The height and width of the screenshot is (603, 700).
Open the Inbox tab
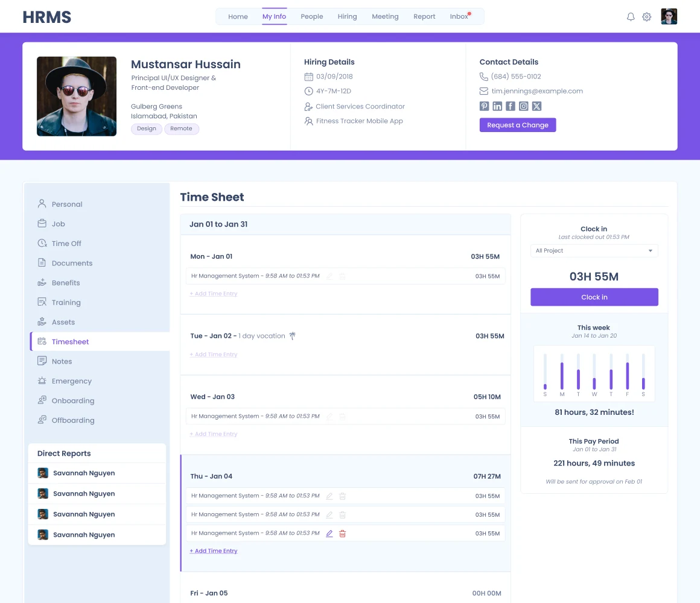(459, 16)
